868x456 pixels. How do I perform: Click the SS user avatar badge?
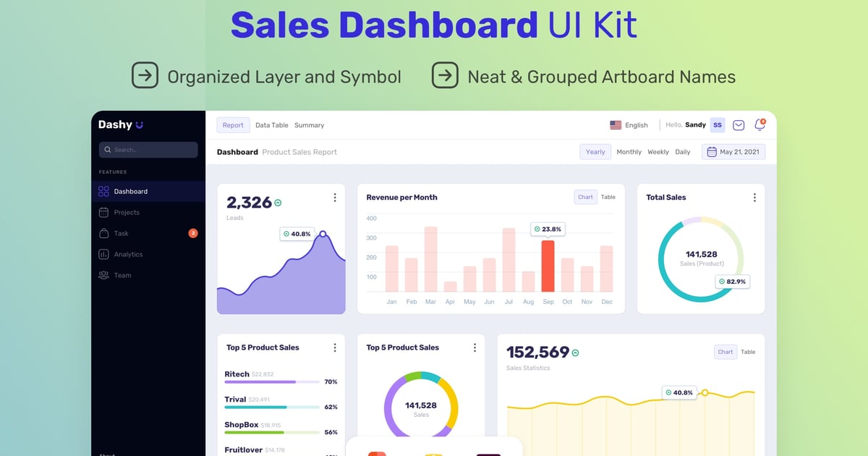717,125
